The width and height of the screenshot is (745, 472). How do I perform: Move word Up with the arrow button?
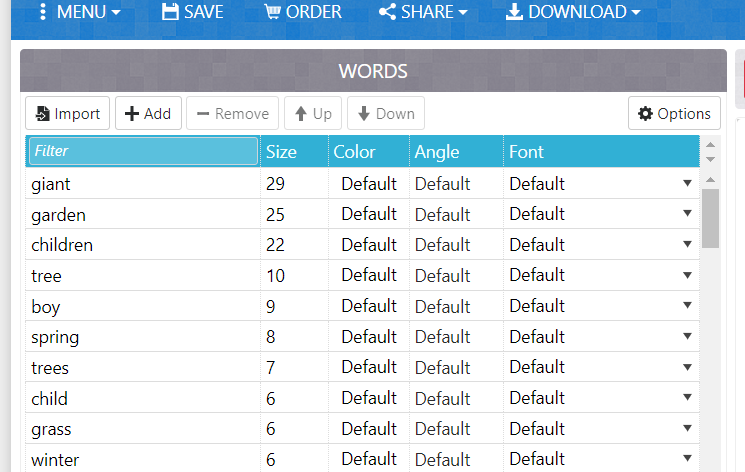[313, 114]
